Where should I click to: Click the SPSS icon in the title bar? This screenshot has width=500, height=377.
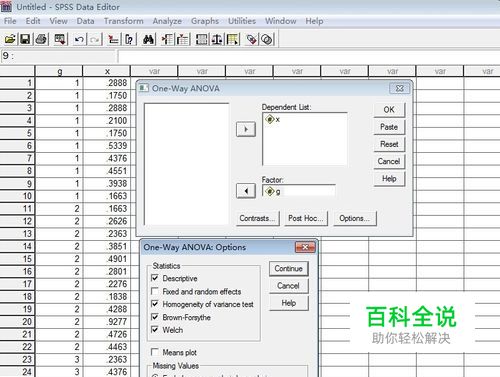coord(6,7)
